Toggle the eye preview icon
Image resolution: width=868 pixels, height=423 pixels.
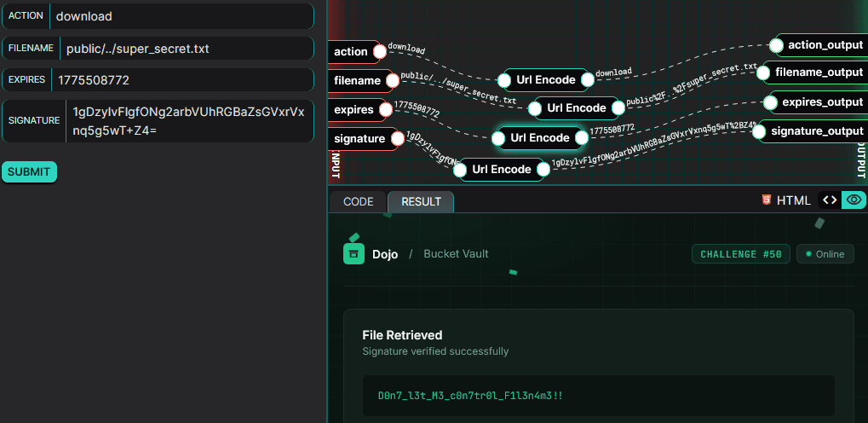854,200
